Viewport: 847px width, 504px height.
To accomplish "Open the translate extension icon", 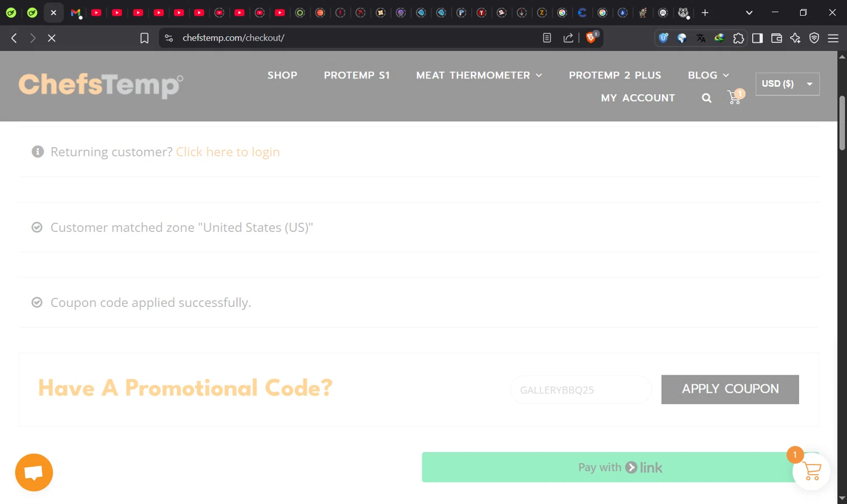I will (x=701, y=38).
